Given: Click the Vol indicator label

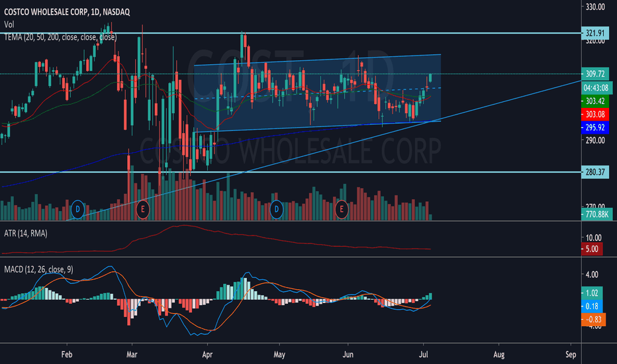Looking at the screenshot, I should 9,24.
